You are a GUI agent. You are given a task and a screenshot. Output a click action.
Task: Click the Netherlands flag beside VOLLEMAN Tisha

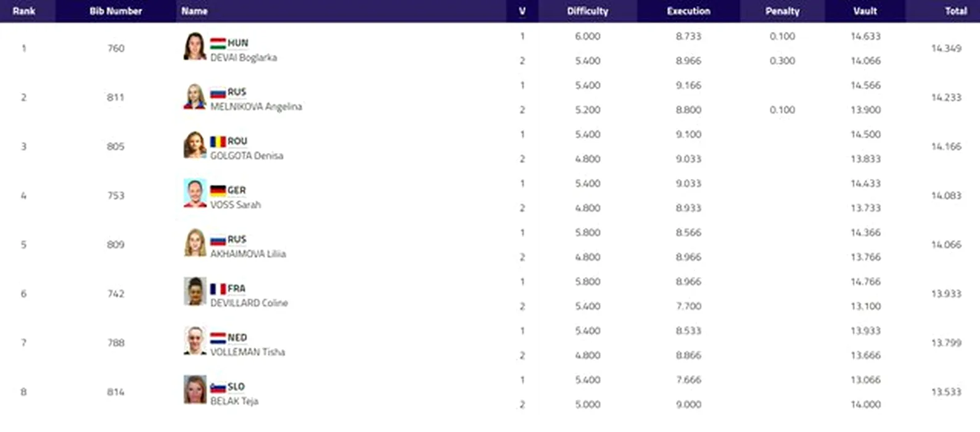pos(218,338)
